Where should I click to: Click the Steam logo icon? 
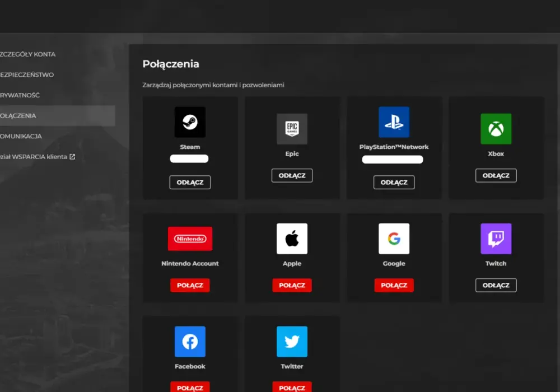click(x=190, y=122)
